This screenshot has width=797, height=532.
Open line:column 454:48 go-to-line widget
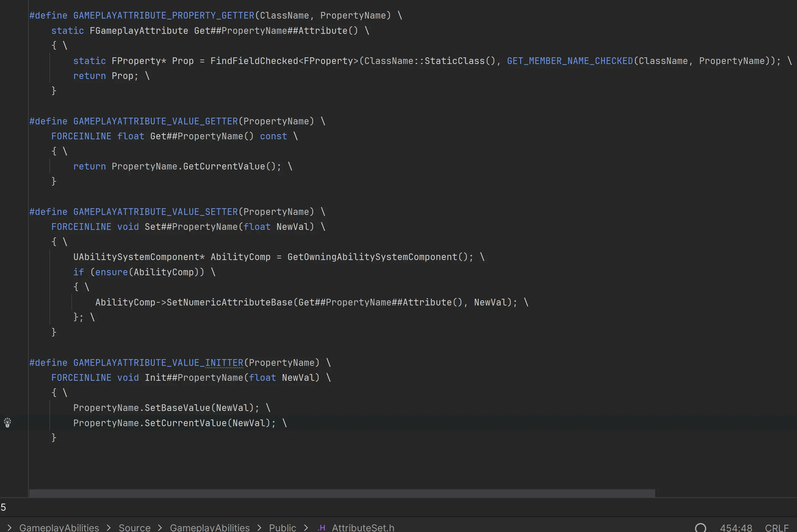click(736, 528)
